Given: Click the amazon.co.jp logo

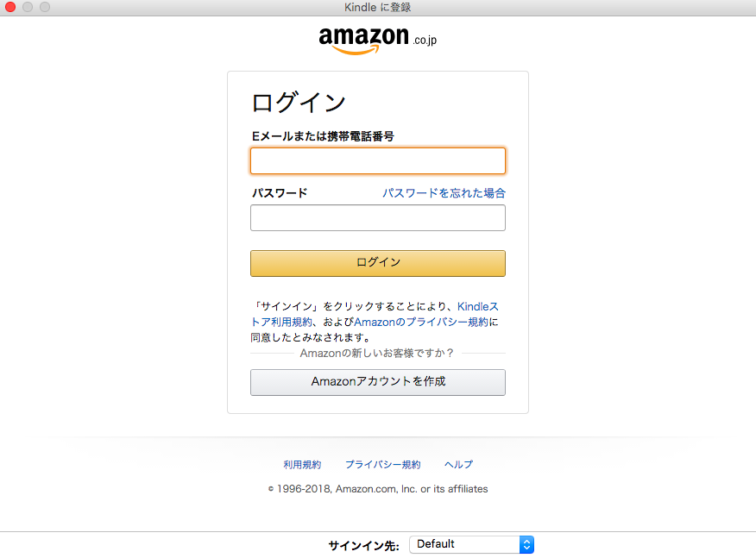Looking at the screenshot, I should pos(377,41).
